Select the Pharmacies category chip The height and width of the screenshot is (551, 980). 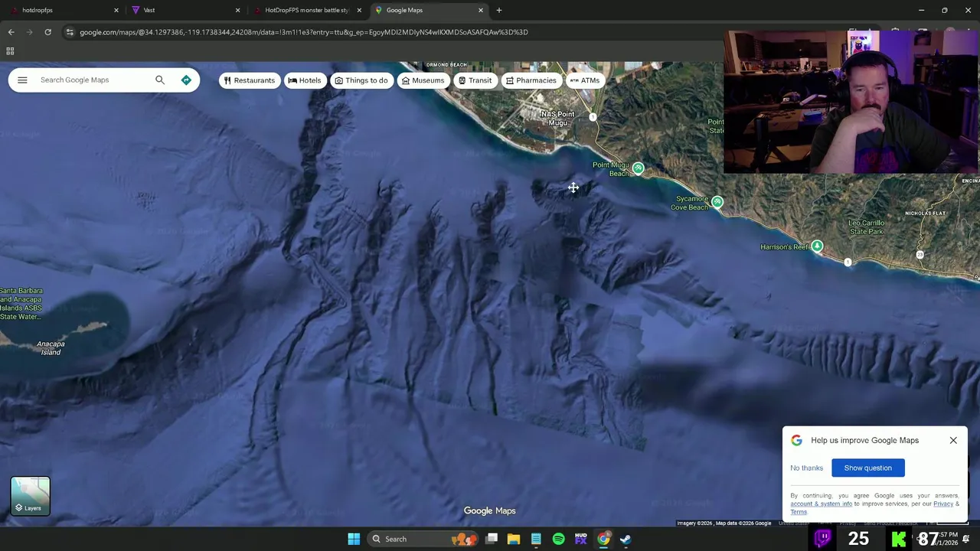pyautogui.click(x=531, y=80)
